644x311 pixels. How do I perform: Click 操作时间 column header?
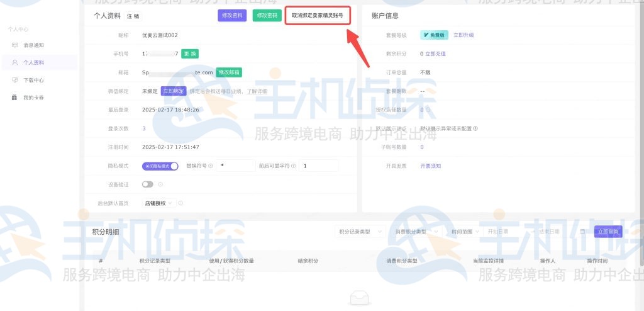click(597, 261)
